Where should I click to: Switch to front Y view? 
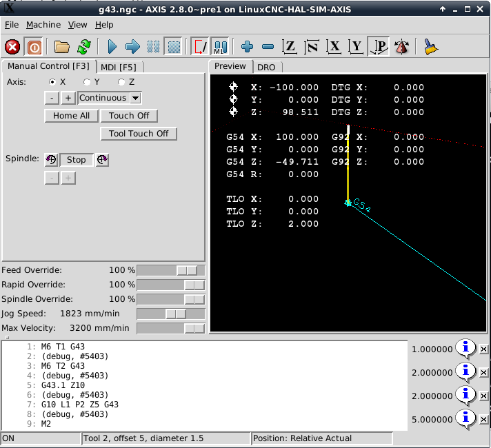coord(356,47)
